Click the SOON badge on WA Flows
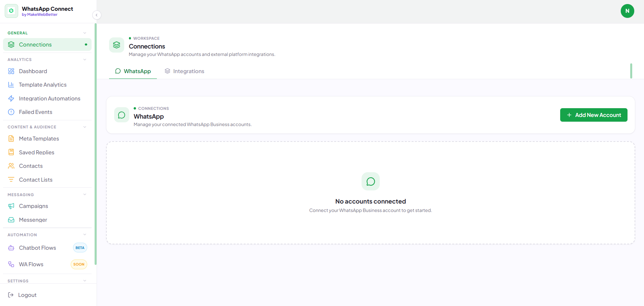The image size is (644, 306). [79, 264]
